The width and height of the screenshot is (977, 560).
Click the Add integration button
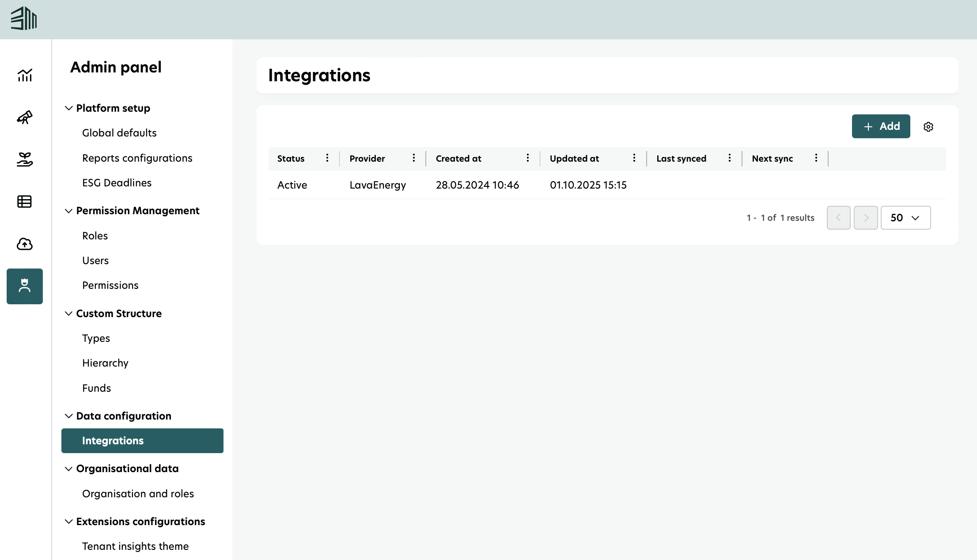(x=881, y=126)
